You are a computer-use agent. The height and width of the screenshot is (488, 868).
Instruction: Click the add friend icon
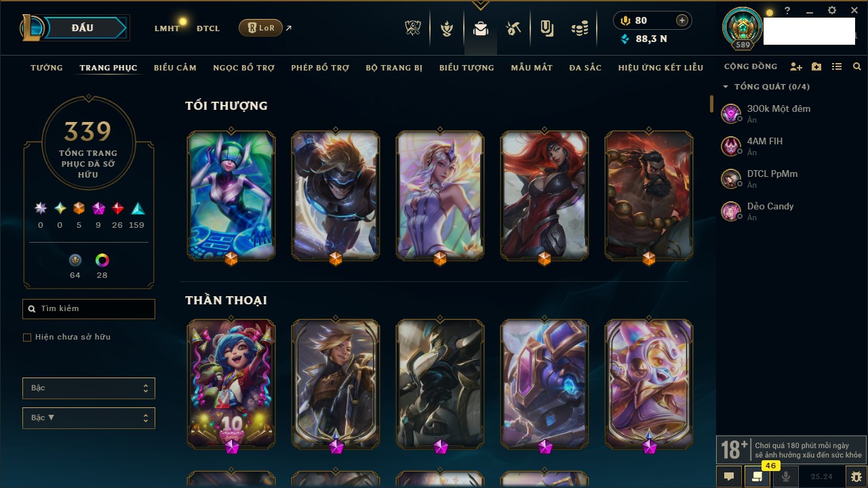point(796,66)
